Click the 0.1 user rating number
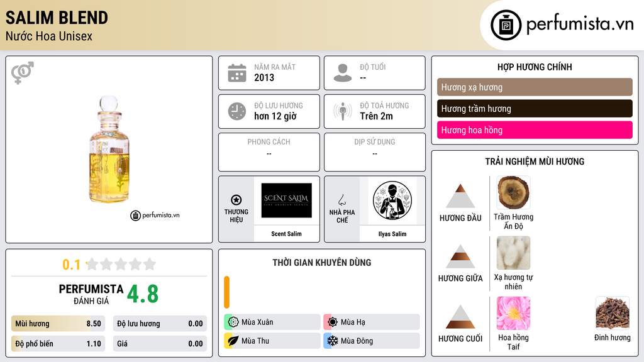This screenshot has height=362, width=644. 72,265
